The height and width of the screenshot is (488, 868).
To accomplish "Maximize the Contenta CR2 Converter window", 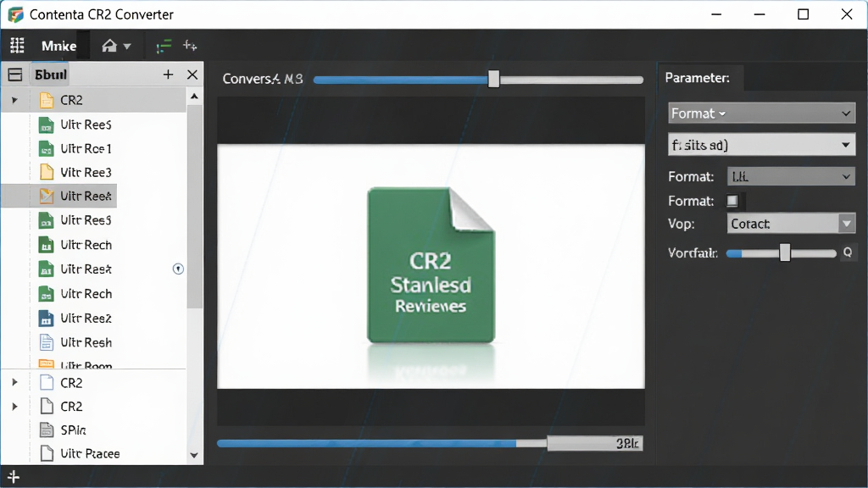I will (x=804, y=14).
